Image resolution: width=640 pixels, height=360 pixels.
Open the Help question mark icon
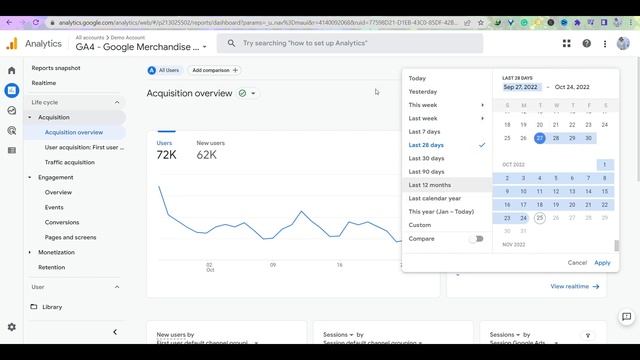pyautogui.click(x=587, y=43)
